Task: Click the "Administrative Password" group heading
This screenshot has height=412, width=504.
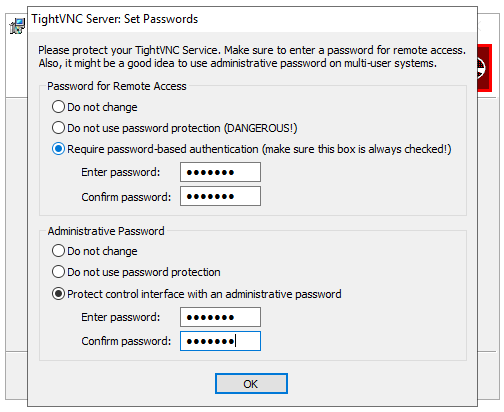Action: click(106, 231)
